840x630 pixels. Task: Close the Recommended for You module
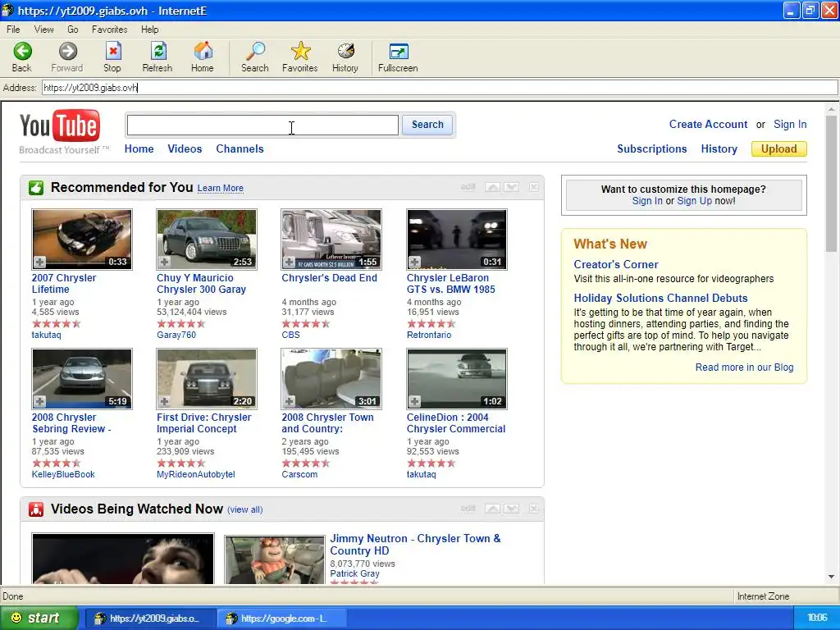(x=534, y=187)
